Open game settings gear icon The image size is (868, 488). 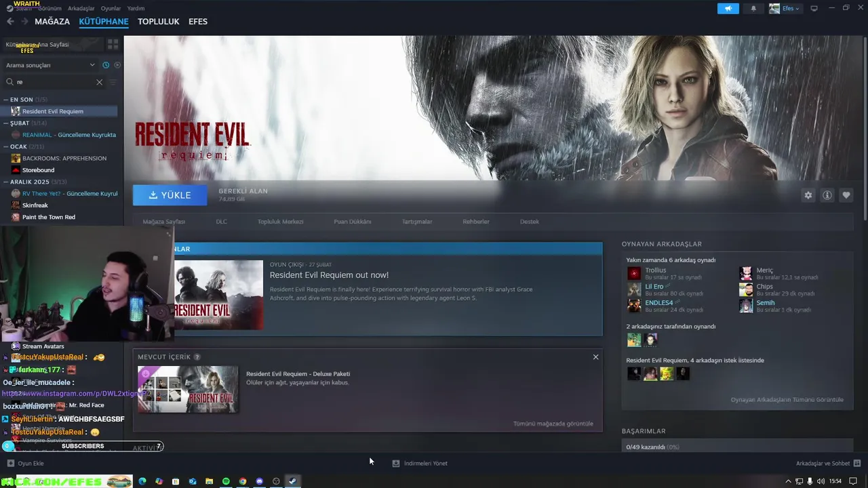click(x=808, y=195)
